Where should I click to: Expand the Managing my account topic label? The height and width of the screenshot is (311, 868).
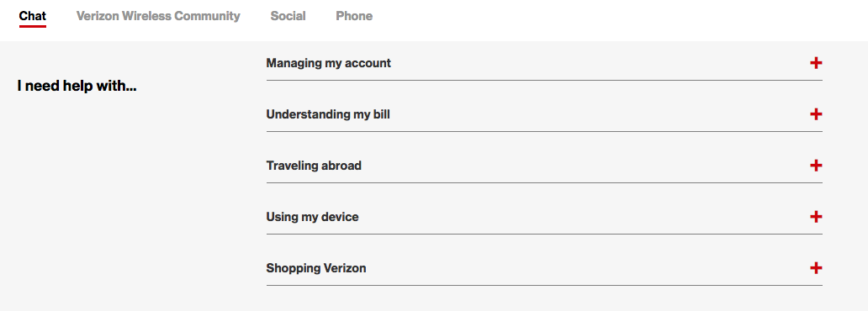[328, 63]
